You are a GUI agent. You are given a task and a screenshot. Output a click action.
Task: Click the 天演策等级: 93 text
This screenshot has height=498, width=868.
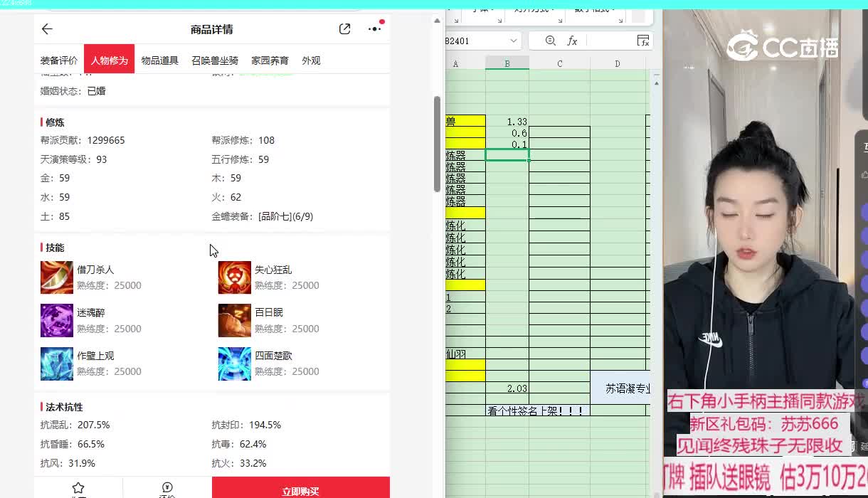[x=73, y=159]
